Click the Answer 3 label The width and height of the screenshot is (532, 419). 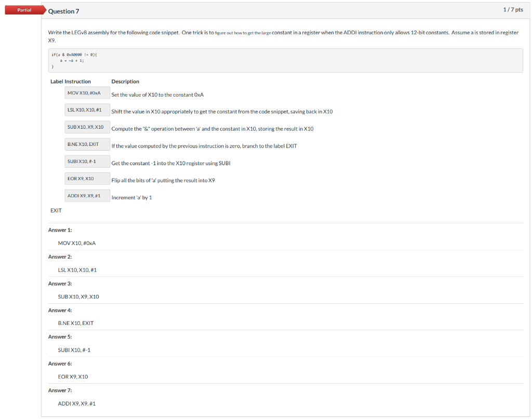coord(60,283)
